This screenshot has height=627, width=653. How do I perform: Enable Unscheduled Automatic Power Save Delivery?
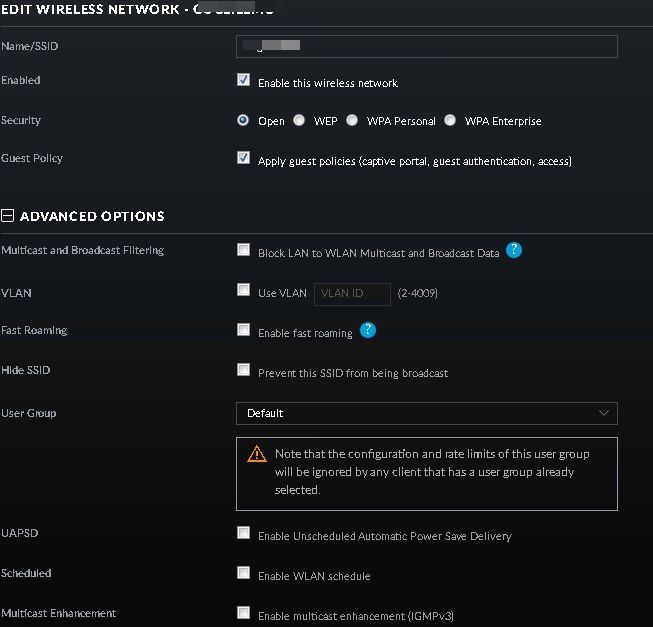pos(243,533)
